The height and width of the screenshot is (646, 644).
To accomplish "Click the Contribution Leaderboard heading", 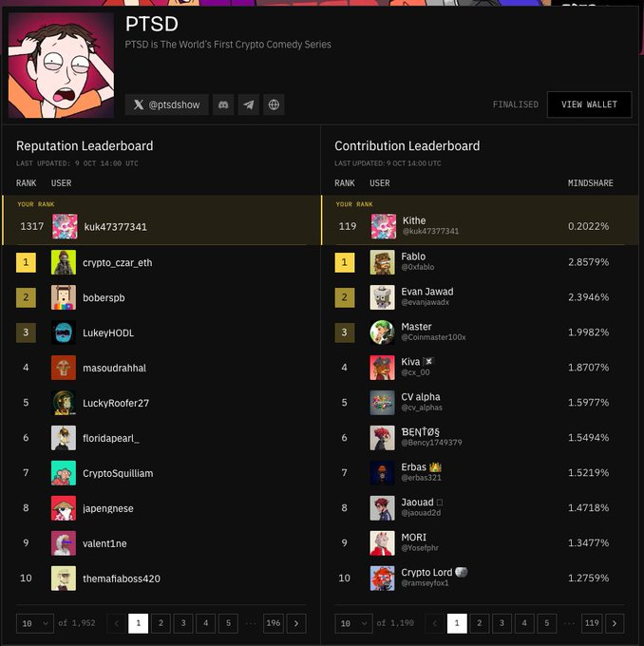I will point(407,146).
